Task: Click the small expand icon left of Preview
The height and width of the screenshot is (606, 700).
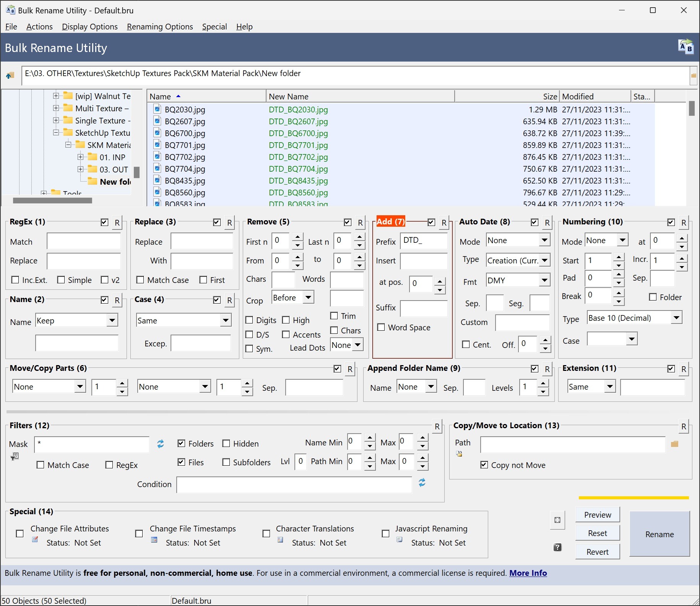Action: 557,520
